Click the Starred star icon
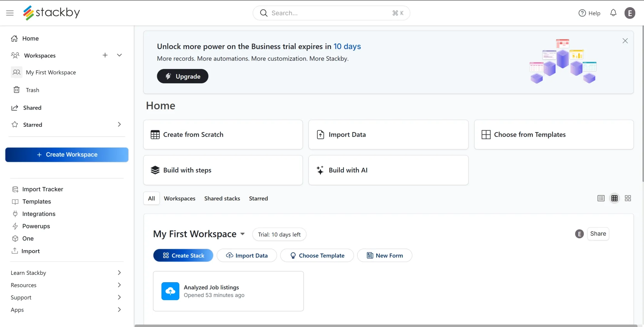 pyautogui.click(x=15, y=124)
